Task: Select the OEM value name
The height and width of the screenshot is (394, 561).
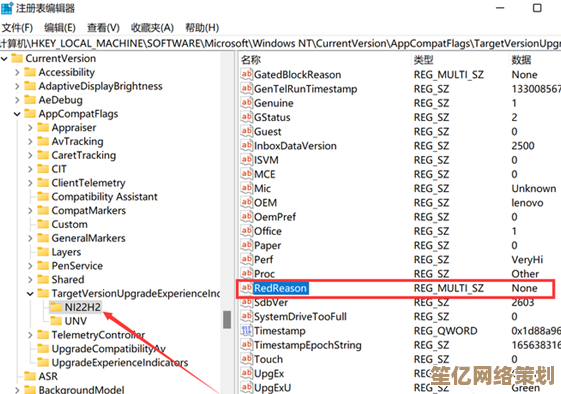Action: [265, 203]
